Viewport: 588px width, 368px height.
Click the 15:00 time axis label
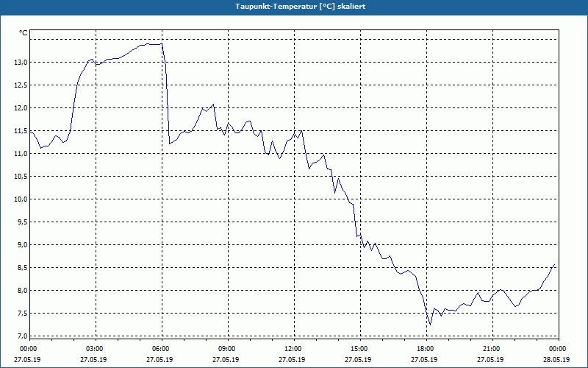358,349
